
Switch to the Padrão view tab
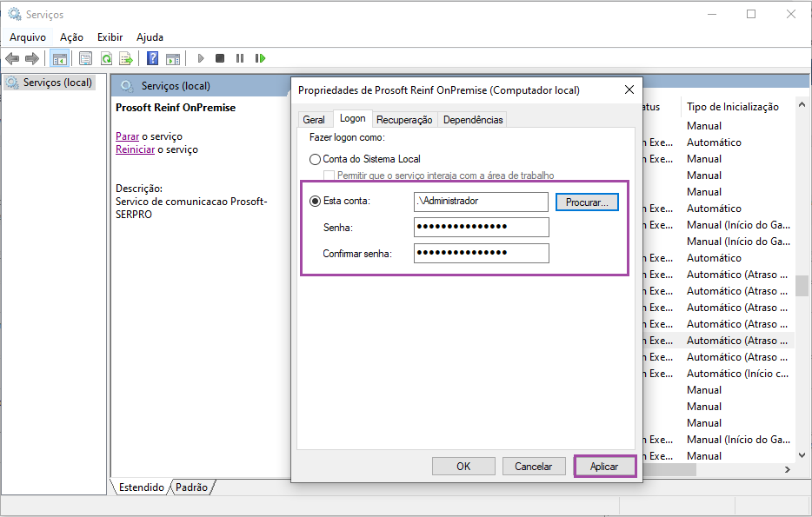point(191,487)
